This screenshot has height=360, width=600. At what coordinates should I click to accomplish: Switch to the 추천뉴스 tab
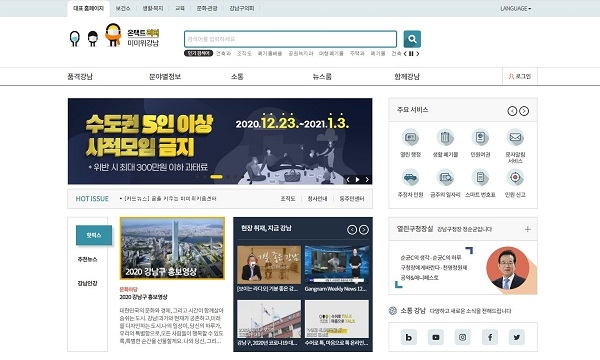pyautogui.click(x=87, y=259)
